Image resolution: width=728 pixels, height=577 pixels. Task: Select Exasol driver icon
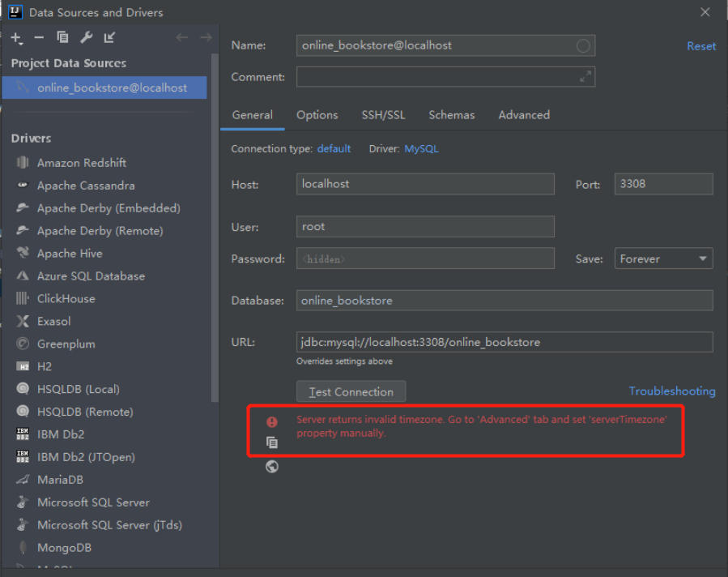[x=23, y=321]
